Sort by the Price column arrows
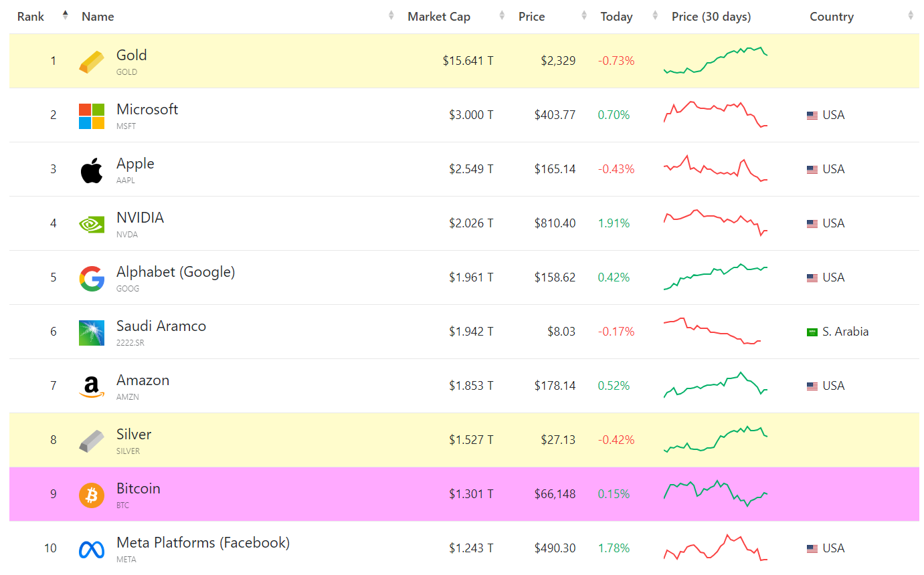The width and height of the screenshot is (924, 575). [584, 15]
